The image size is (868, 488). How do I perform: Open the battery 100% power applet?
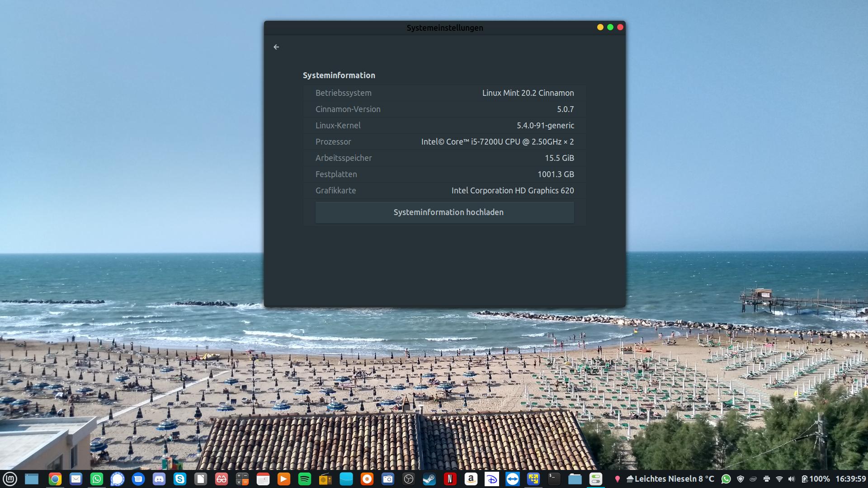click(x=816, y=479)
